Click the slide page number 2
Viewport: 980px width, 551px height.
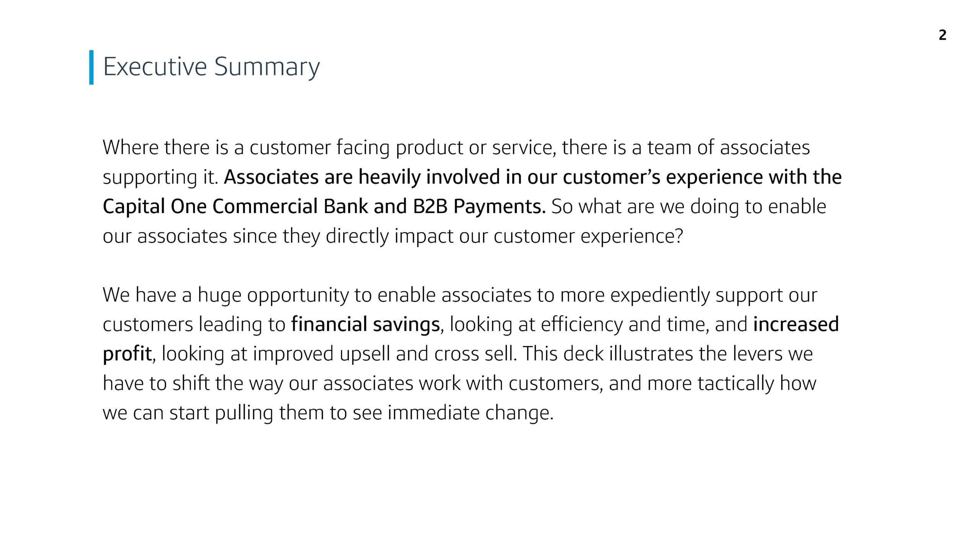pyautogui.click(x=942, y=35)
